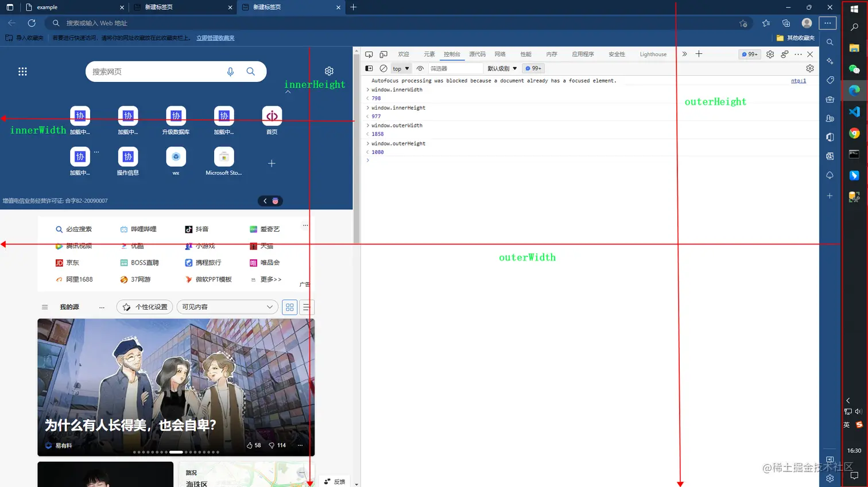Image resolution: width=868 pixels, height=487 pixels.
Task: Open the 其他收藏夹 folder
Action: click(x=796, y=38)
